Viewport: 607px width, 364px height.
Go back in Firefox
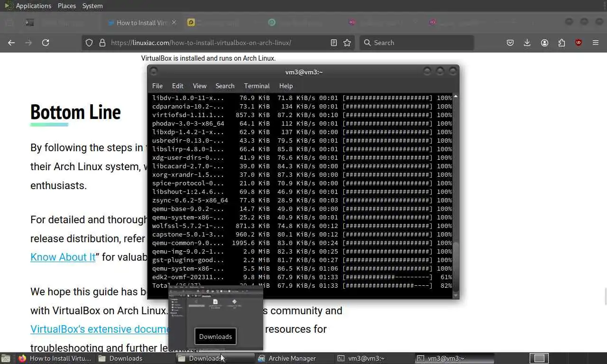pos(11,43)
